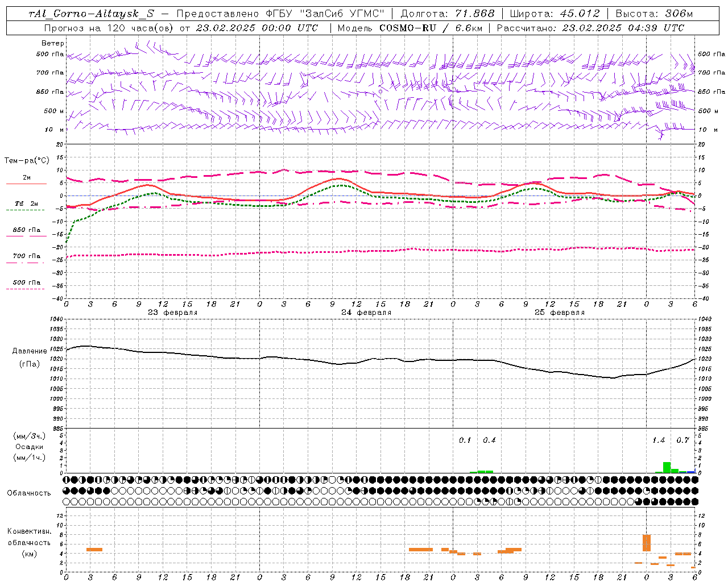This screenshot has width=728, height=582.
Task: Click the Модель COSMO-RU / 6.6км label
Action: point(410,28)
